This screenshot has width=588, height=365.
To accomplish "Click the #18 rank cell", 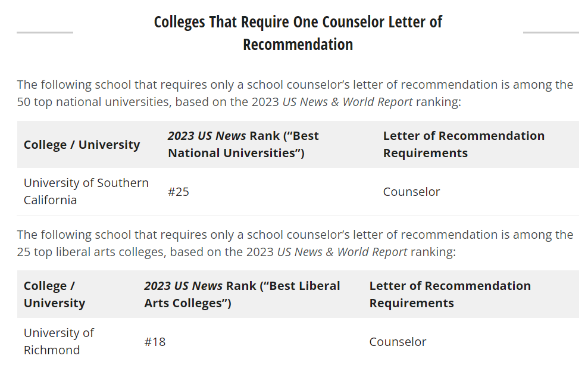I will pyautogui.click(x=155, y=342).
